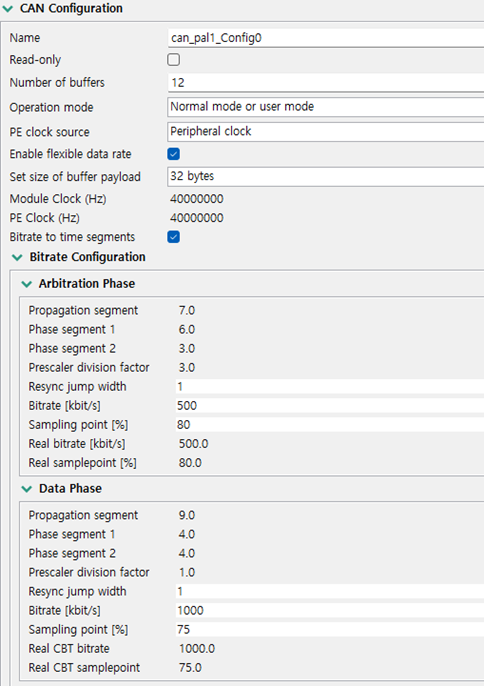Screen dimensions: 484x686
Task: Click Data Phase segment 2 value 4.0
Action: pos(187,553)
